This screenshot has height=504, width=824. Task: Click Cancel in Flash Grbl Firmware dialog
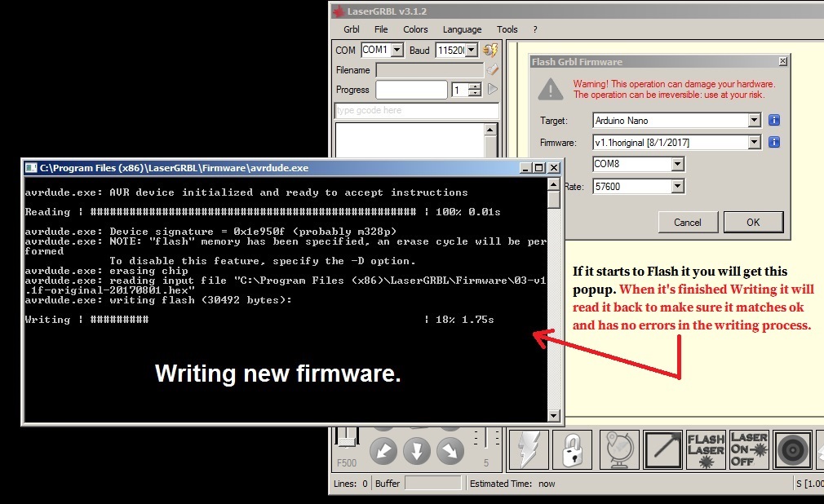[688, 223]
